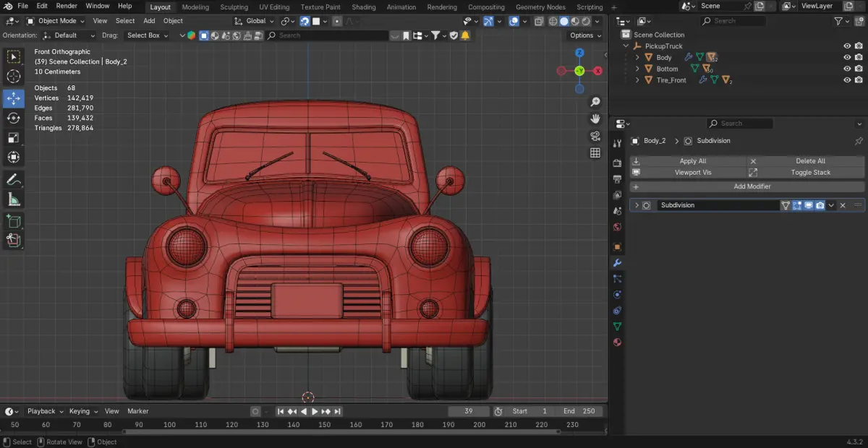
Task: Select the Scale tool
Action: click(14, 137)
